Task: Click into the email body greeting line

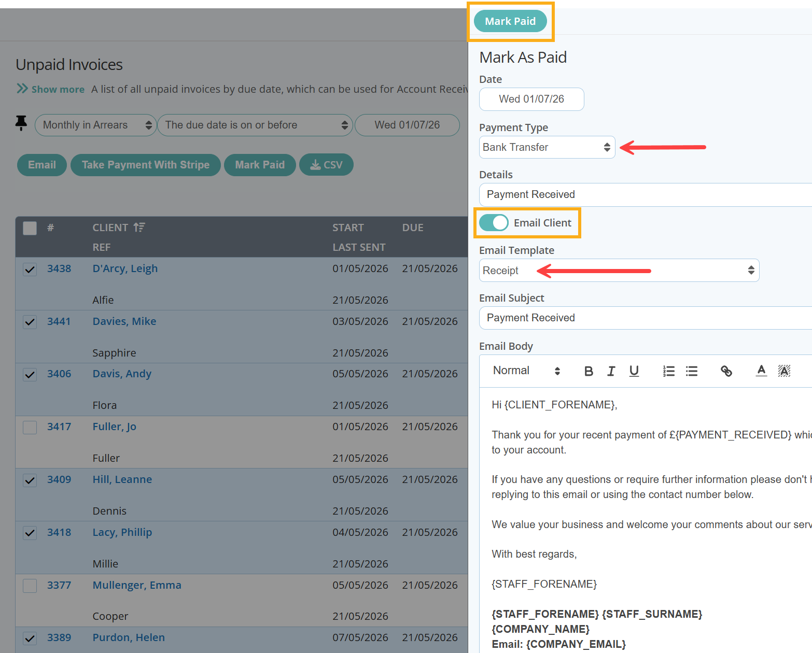Action: coord(554,405)
